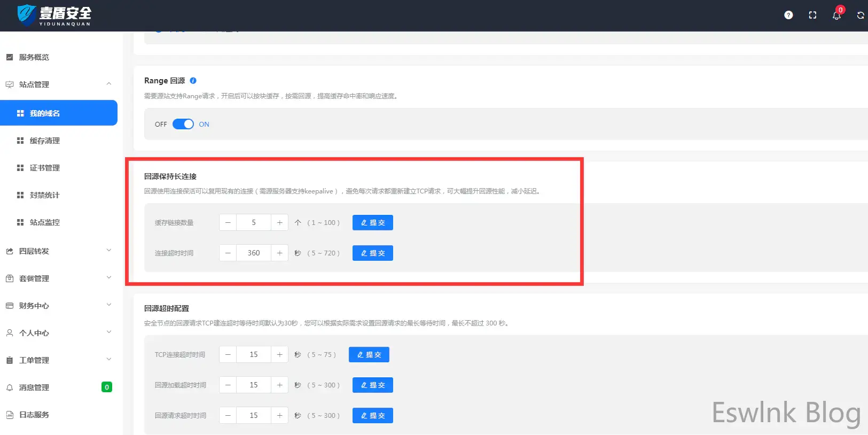Click the TCP连接超时时间 input field
Image resolution: width=868 pixels, height=435 pixels.
pyautogui.click(x=254, y=355)
